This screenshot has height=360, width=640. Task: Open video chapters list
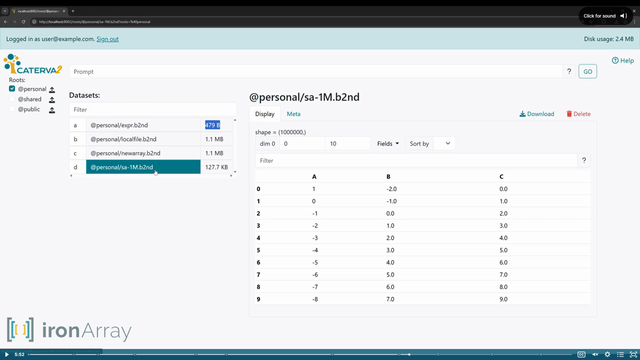click(620, 354)
